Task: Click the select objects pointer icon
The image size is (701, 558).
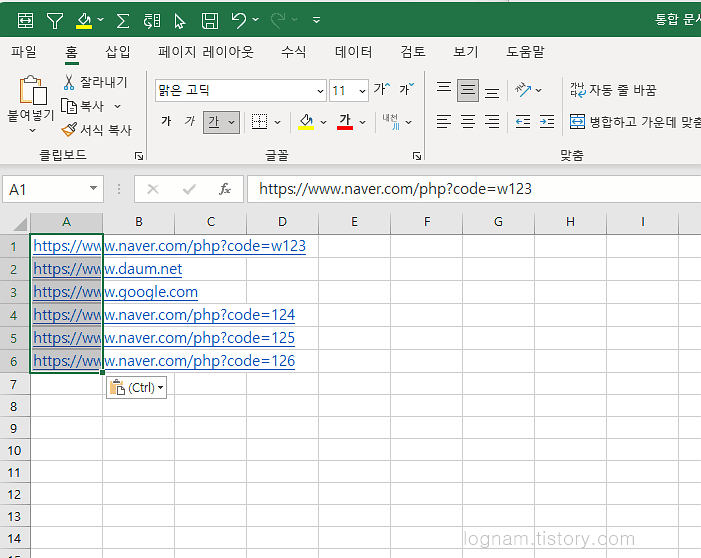Action: click(179, 21)
